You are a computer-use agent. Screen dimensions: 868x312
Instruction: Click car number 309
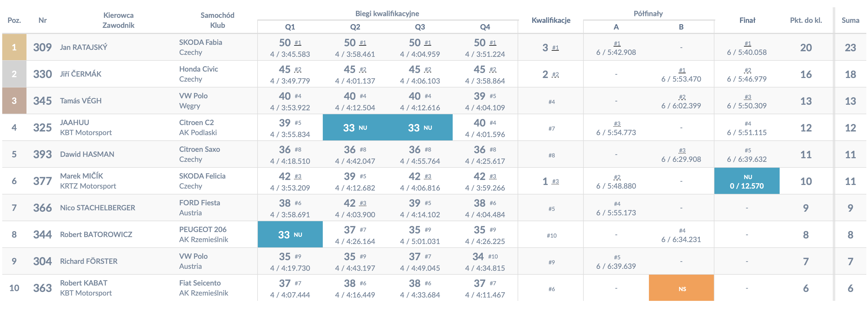(42, 47)
